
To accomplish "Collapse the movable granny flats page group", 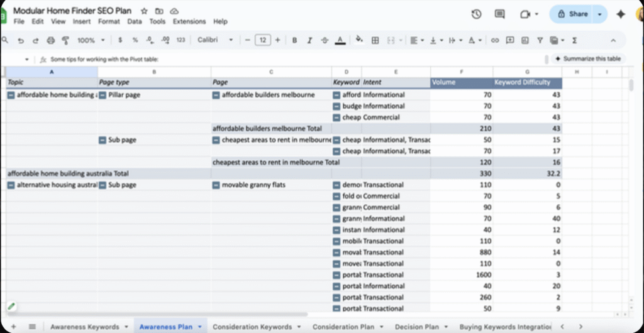I will pyautogui.click(x=216, y=185).
